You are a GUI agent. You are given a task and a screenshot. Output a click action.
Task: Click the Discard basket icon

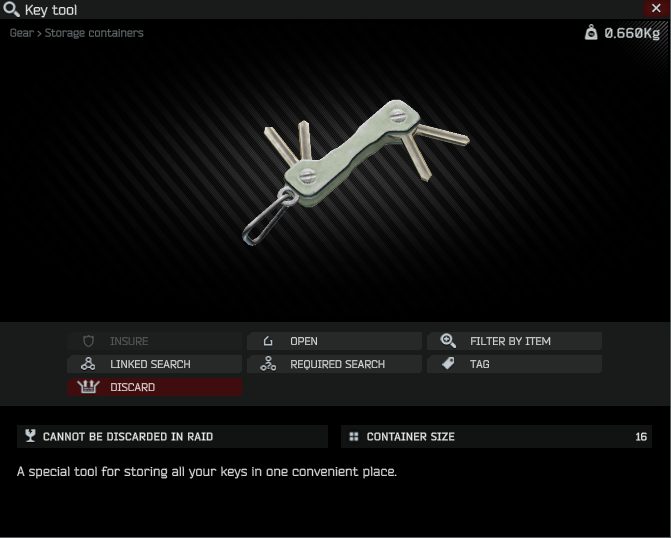pos(88,386)
